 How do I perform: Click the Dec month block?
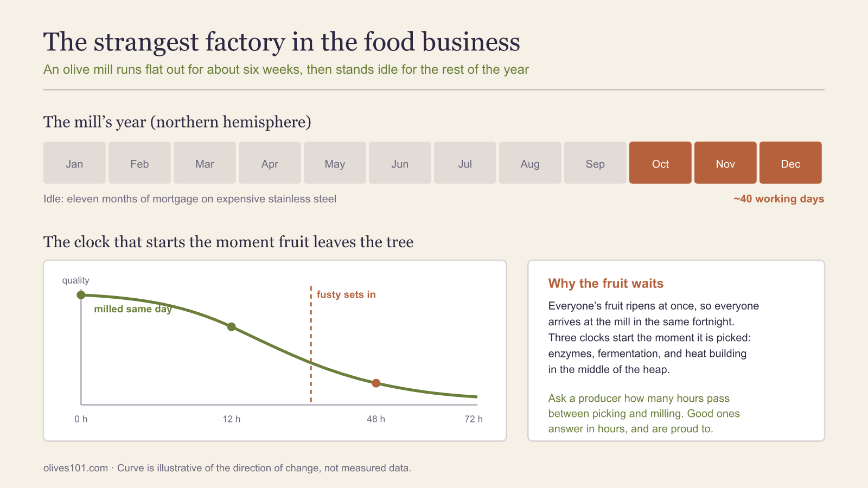point(790,163)
